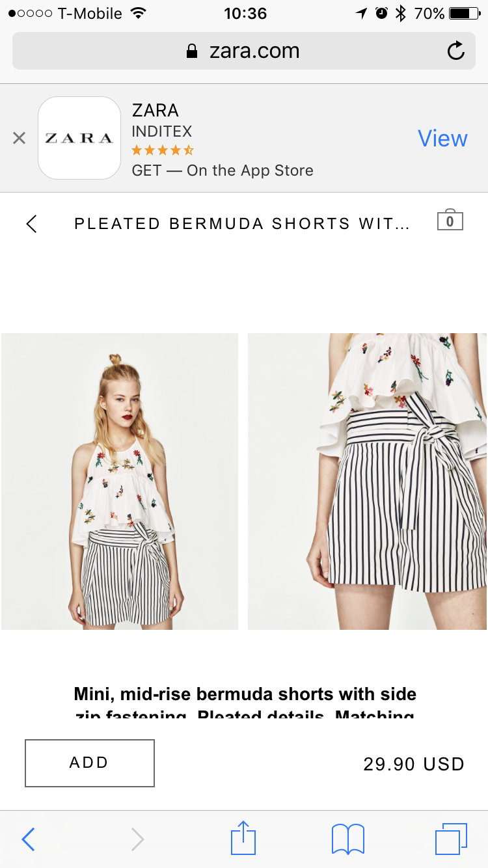
Task: Open the Safari share sheet icon
Action: (243, 837)
